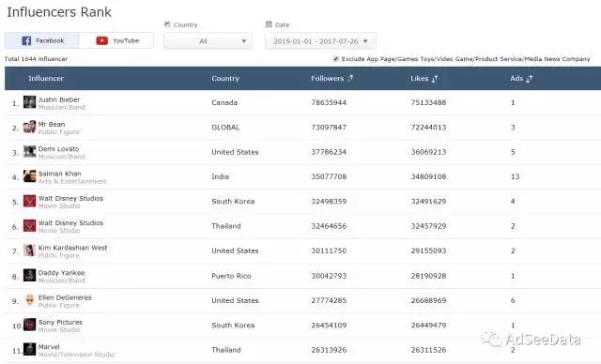Open Justin Bieber avatar thumbnail
601x364 pixels.
(x=29, y=102)
